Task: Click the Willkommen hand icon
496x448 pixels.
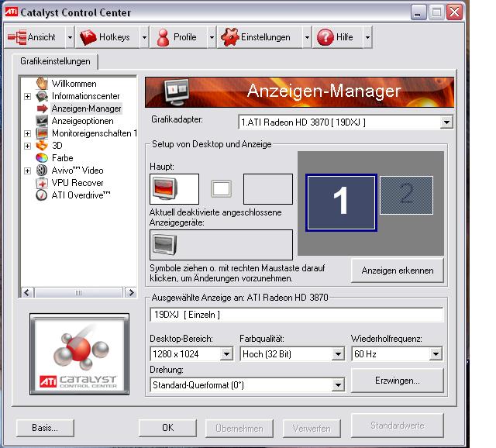Action: (42, 84)
